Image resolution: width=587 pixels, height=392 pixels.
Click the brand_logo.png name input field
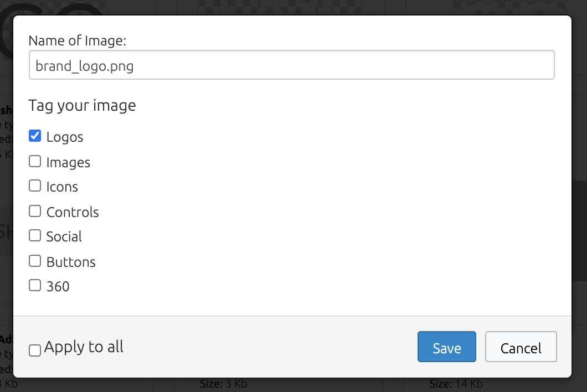(292, 65)
